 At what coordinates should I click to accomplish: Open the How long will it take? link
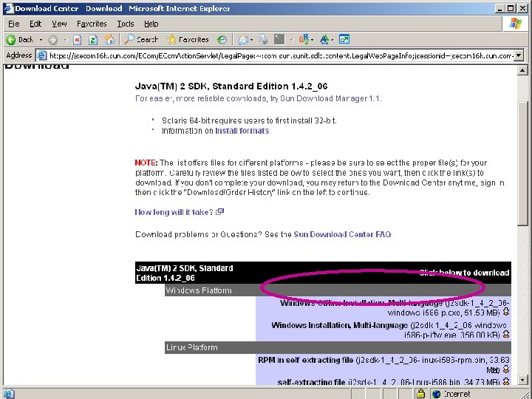(174, 212)
